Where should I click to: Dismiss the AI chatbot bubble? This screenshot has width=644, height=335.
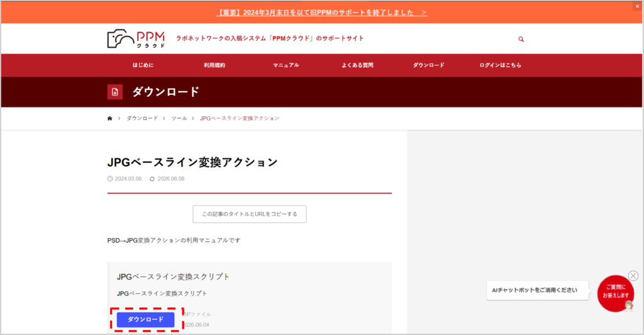pyautogui.click(x=633, y=275)
